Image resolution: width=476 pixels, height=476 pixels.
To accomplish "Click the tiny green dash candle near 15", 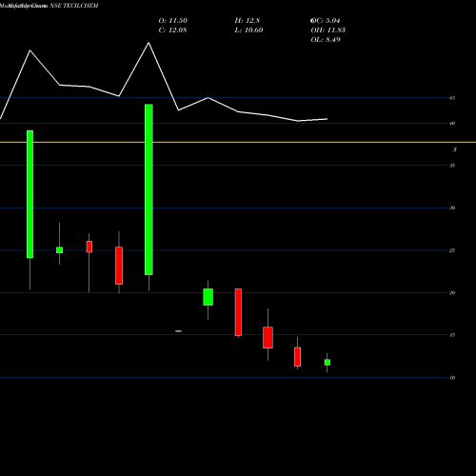I will [178, 331].
